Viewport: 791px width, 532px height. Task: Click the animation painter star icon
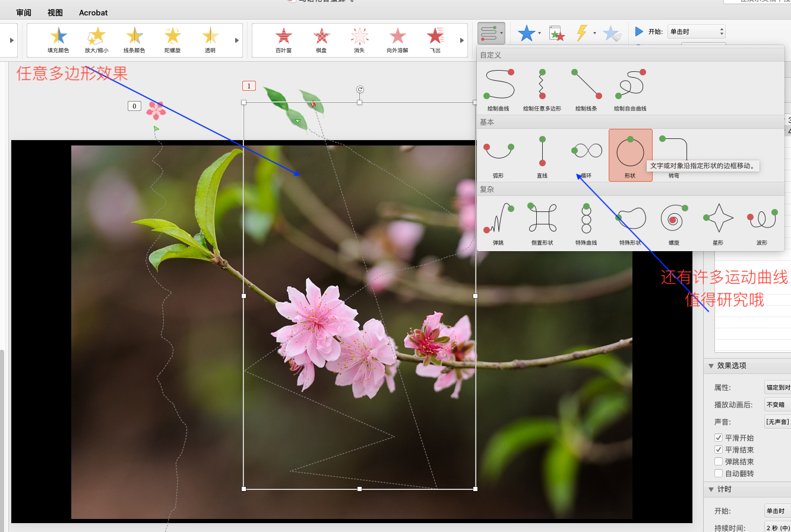[x=612, y=33]
